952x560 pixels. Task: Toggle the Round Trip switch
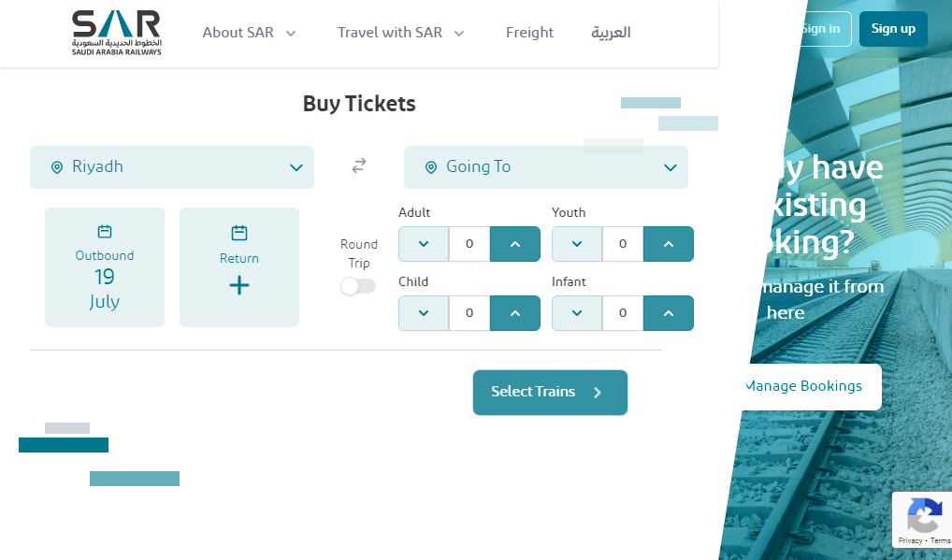pyautogui.click(x=358, y=286)
